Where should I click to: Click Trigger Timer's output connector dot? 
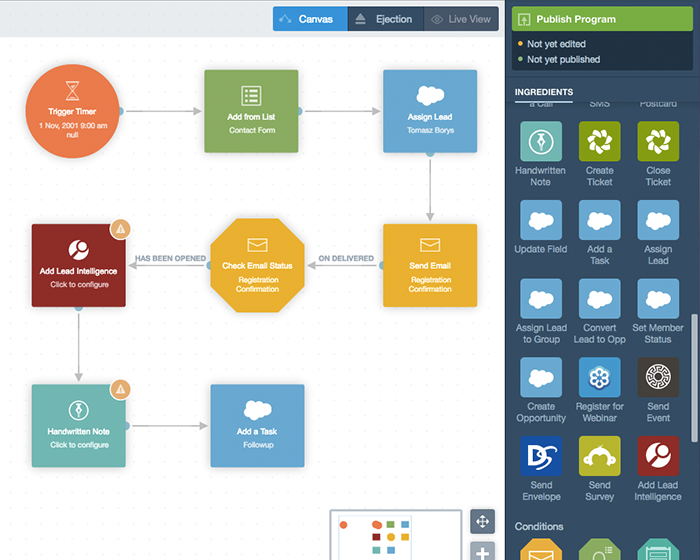tap(121, 111)
